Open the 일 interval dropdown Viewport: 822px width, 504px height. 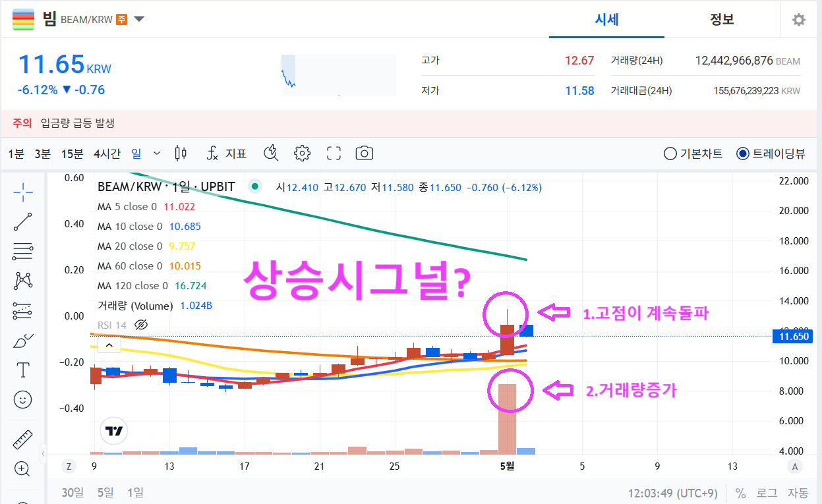pyautogui.click(x=156, y=152)
